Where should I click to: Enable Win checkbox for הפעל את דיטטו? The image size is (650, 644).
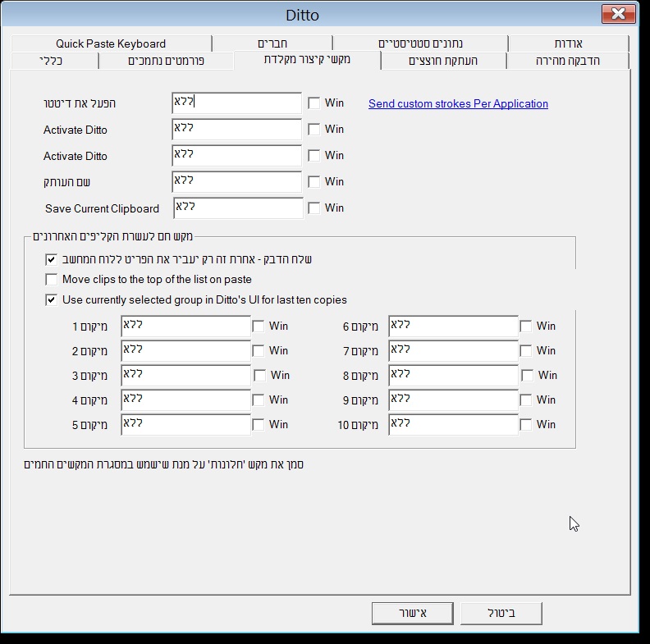click(x=314, y=103)
